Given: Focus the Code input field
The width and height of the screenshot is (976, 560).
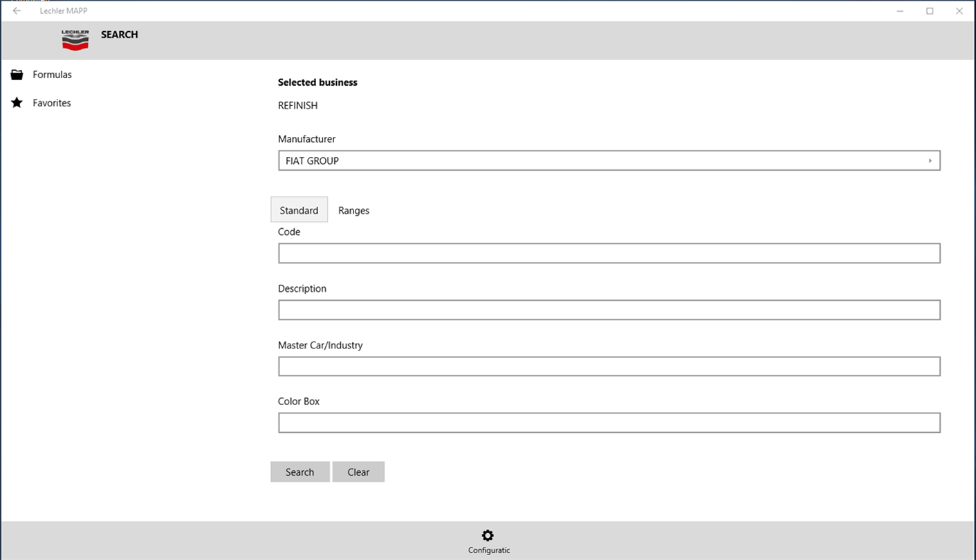Looking at the screenshot, I should 609,253.
